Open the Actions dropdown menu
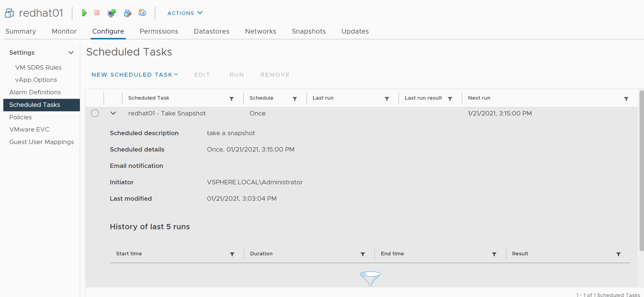The image size is (644, 297). point(185,13)
